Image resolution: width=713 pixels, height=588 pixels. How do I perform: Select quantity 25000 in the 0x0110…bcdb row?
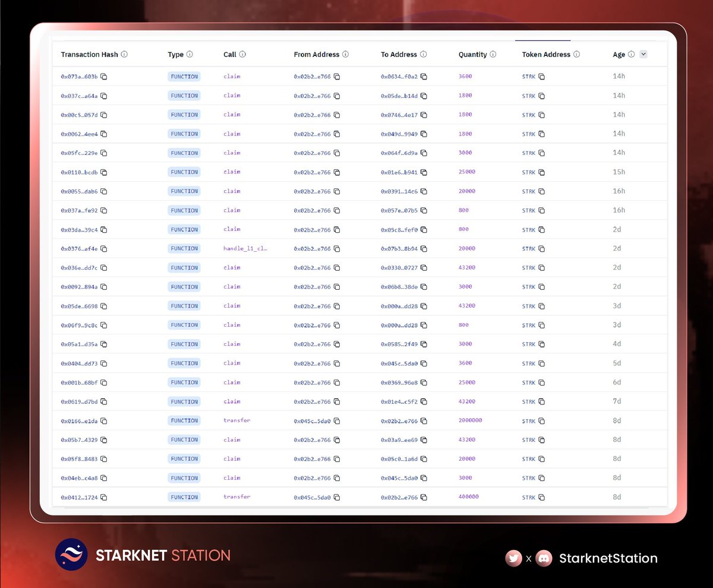[x=466, y=172]
